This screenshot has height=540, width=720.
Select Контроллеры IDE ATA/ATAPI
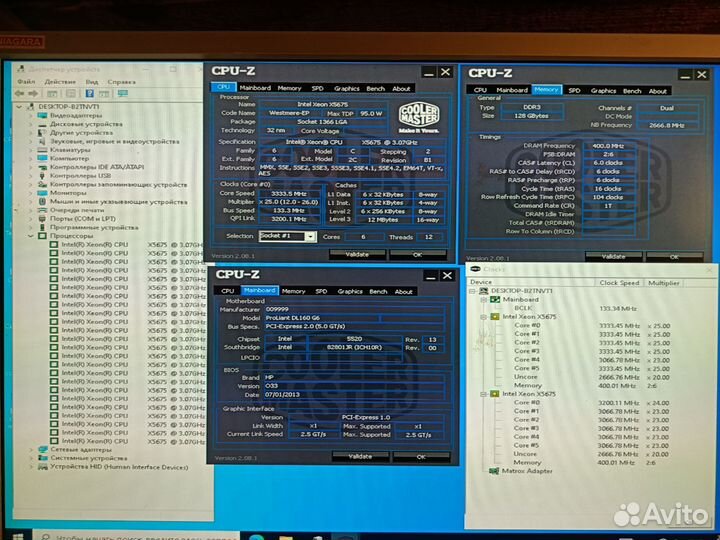pyautogui.click(x=97, y=167)
